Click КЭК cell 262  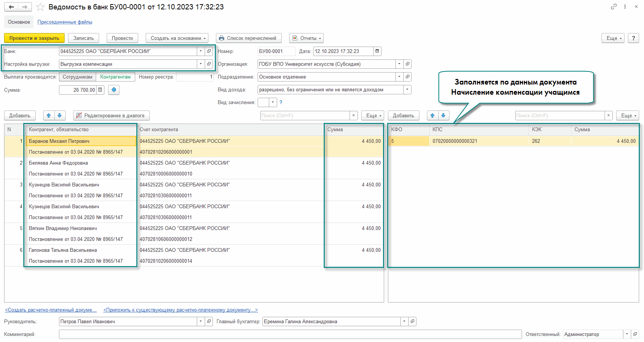point(550,141)
